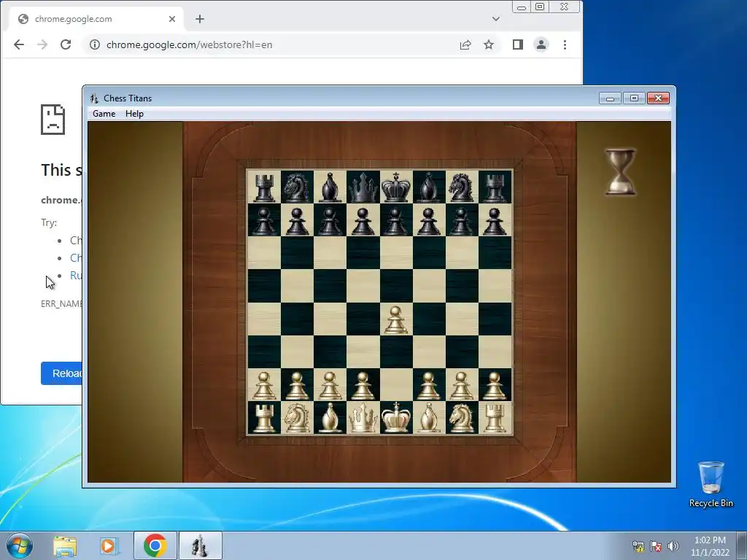747x560 pixels.
Task: Select the white dark-square bishop on c1
Action: coord(330,418)
